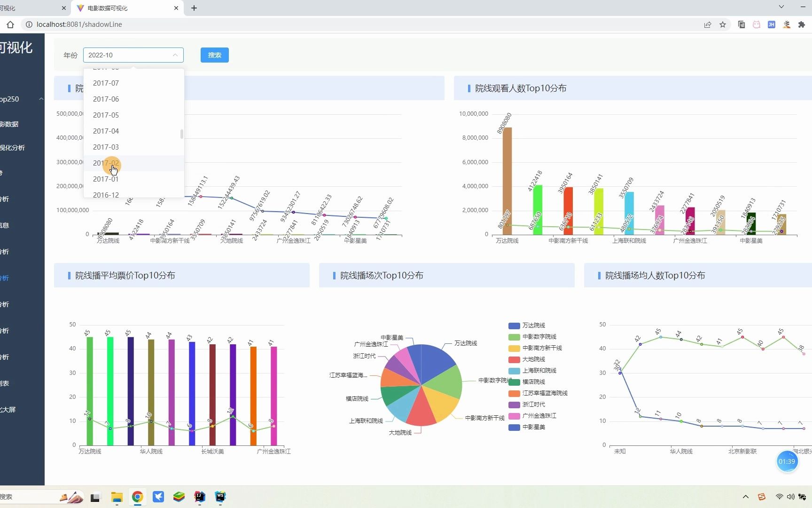Viewport: 812px width, 508px height.
Task: Open Wi-Fi network settings in system tray
Action: [x=779, y=497]
